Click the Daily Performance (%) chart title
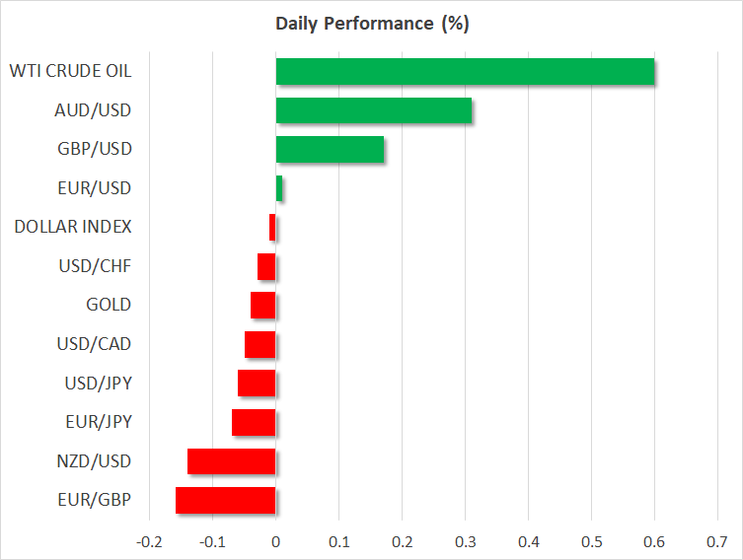The width and height of the screenshot is (743, 560). (371, 24)
